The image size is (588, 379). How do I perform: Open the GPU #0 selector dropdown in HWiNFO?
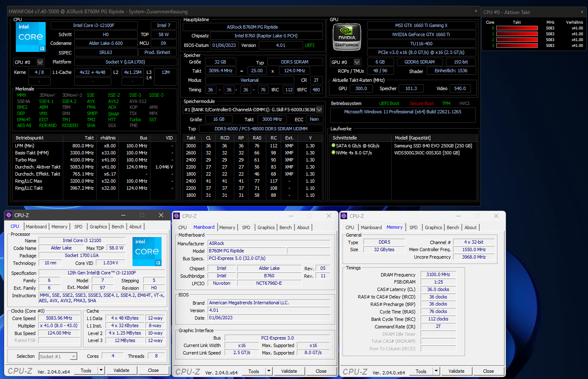coord(357,62)
